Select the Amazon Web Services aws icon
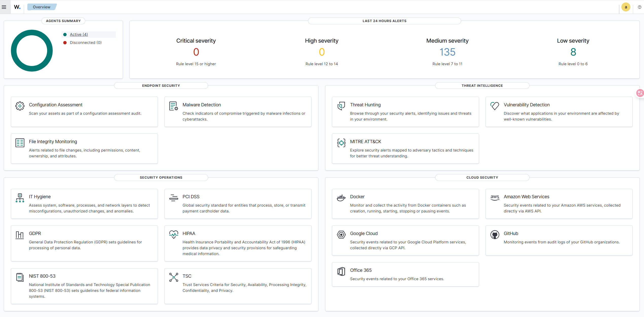 pyautogui.click(x=495, y=198)
